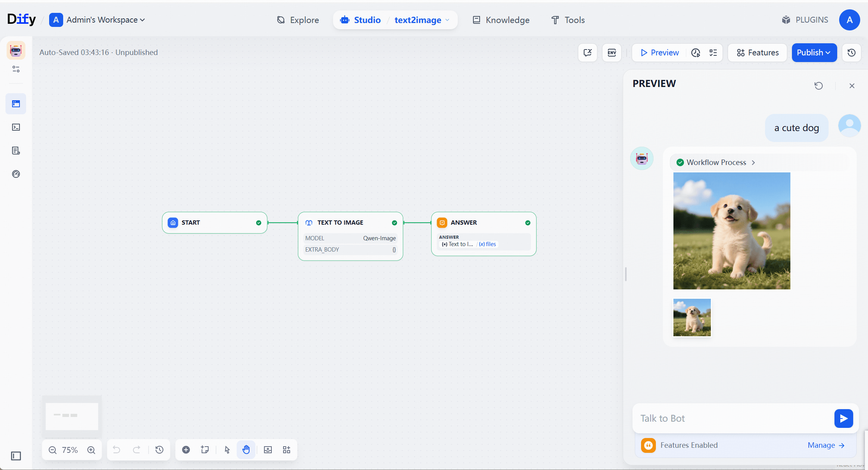Restart the preview conversation
The width and height of the screenshot is (868, 470).
818,86
